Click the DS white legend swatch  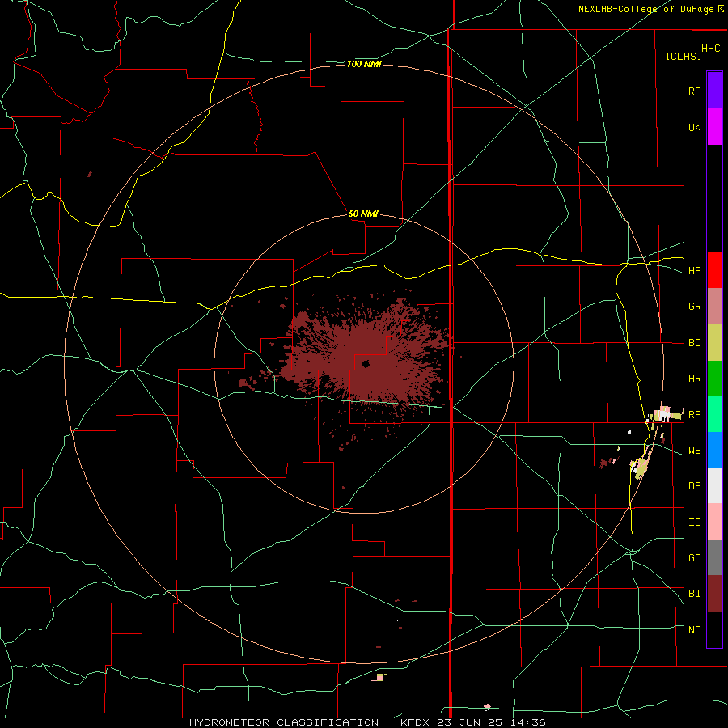[x=714, y=485]
